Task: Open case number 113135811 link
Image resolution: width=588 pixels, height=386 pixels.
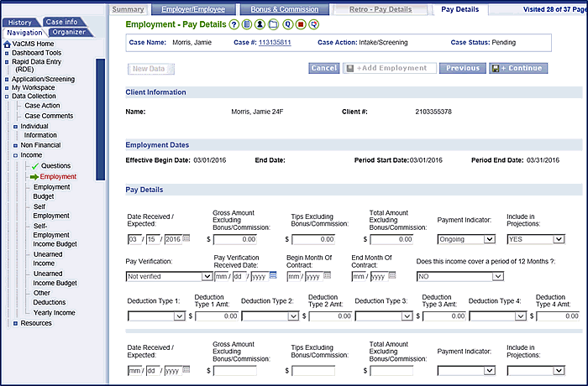Action: click(275, 42)
